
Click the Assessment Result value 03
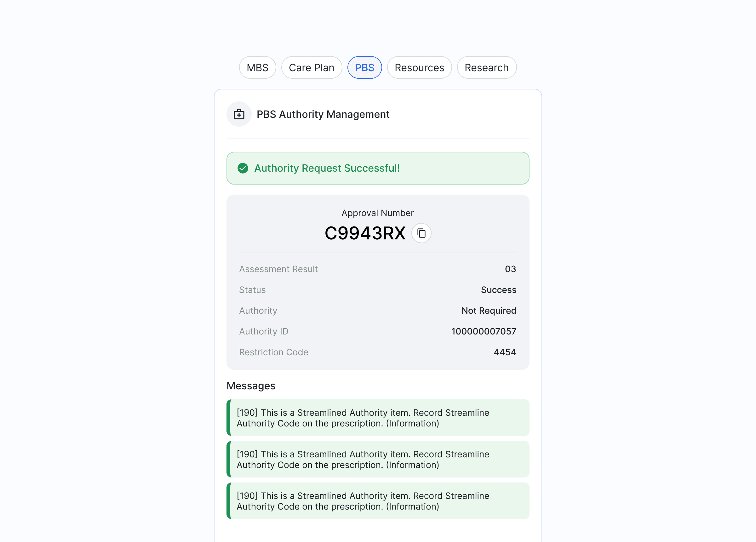[510, 269]
